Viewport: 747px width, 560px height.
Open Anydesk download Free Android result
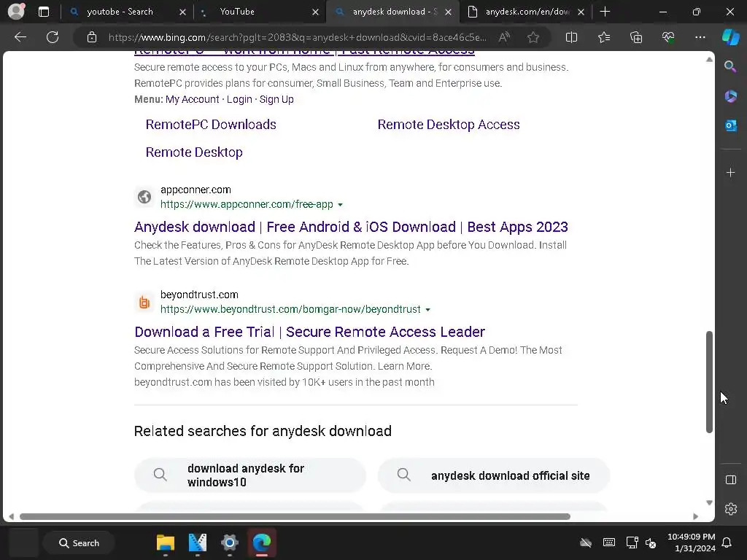coord(351,227)
